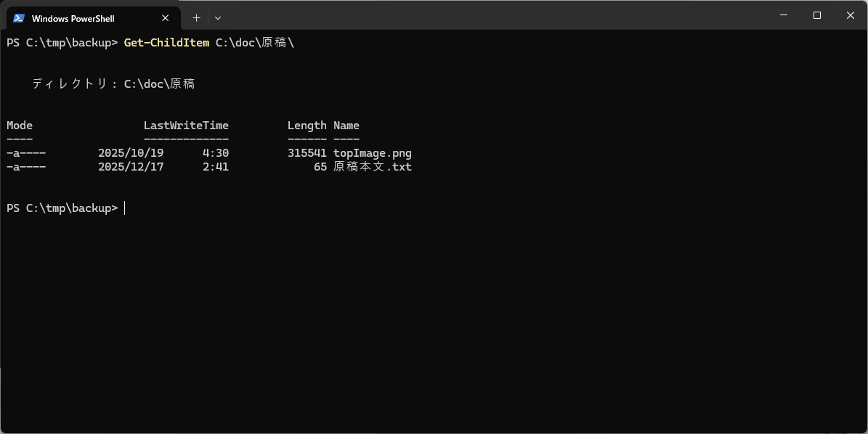Click the topImage.png file name
Viewport: 868px width, 434px height.
[373, 153]
